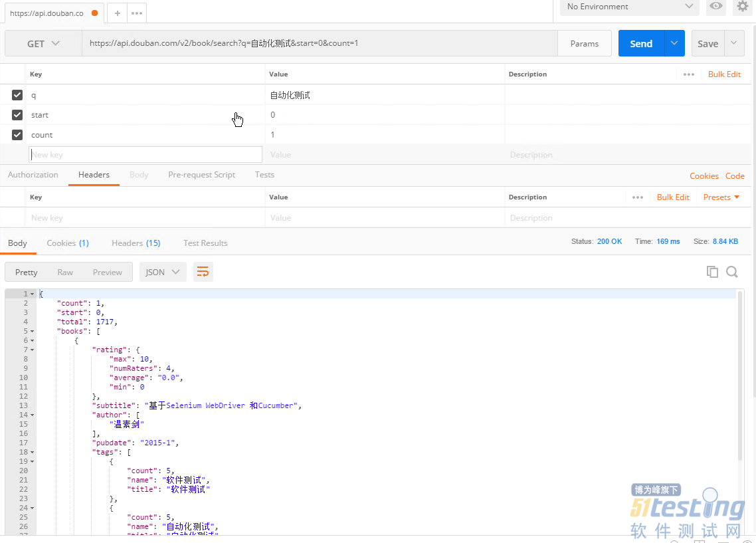Click the value cell of q parameter

point(384,95)
